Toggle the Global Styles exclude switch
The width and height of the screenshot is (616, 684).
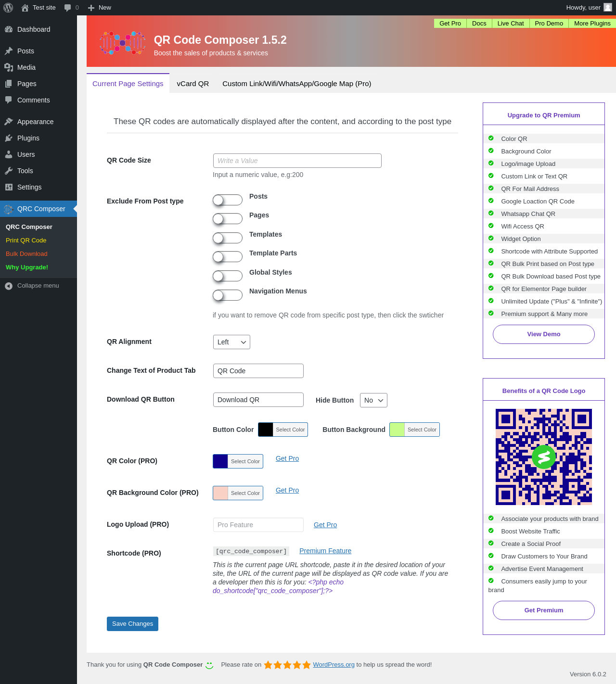(x=228, y=276)
